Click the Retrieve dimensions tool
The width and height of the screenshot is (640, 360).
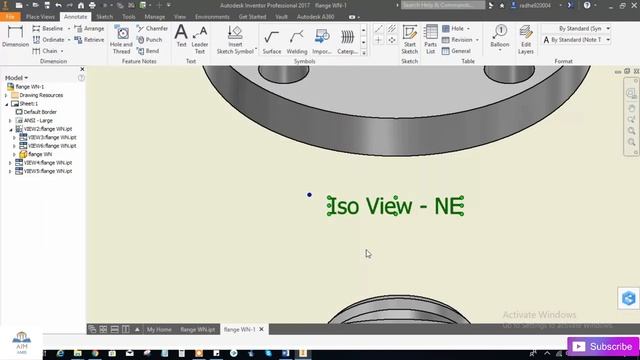89,40
